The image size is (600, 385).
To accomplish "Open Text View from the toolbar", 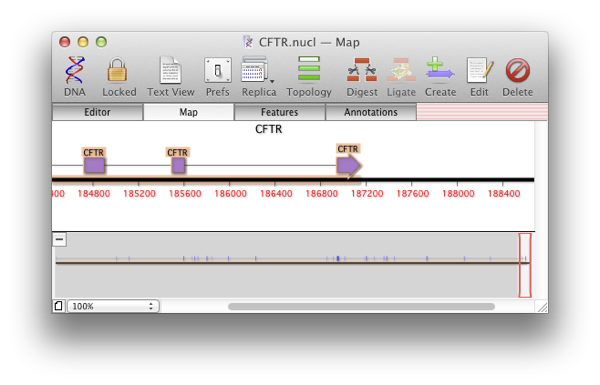I will coord(170,70).
